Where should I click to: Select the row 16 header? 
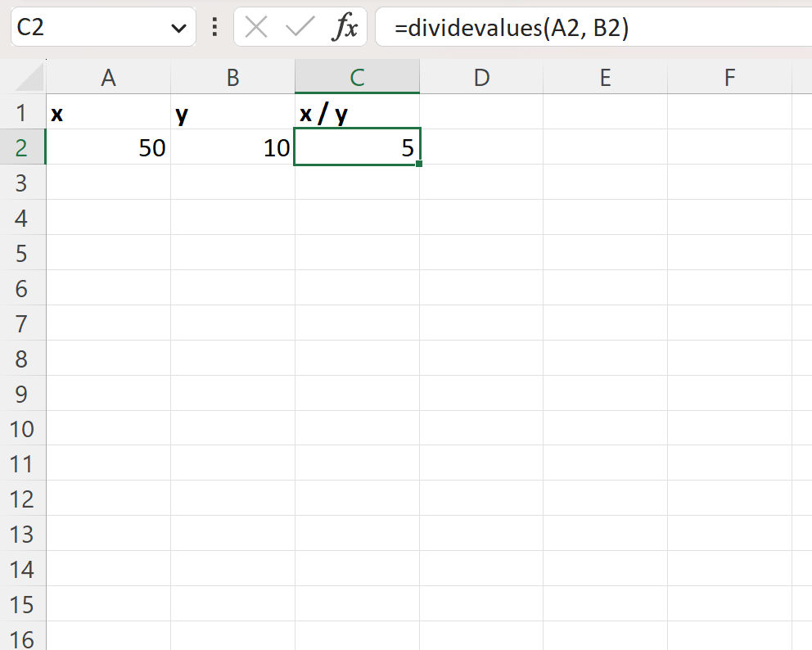22,639
